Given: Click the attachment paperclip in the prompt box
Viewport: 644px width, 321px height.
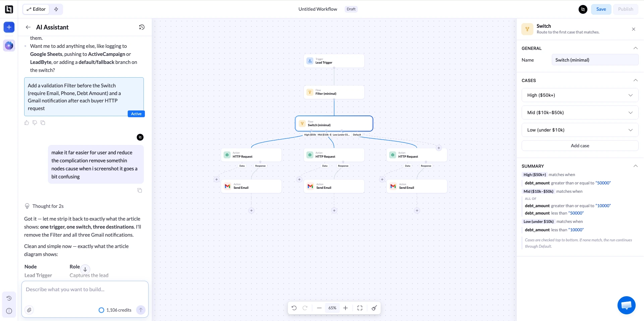Looking at the screenshot, I should (30, 310).
